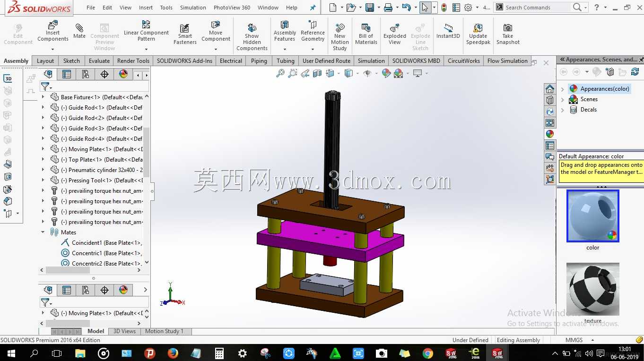Image resolution: width=644 pixels, height=361 pixels.
Task: Expand Scenes folder in task pane
Action: 563,99
